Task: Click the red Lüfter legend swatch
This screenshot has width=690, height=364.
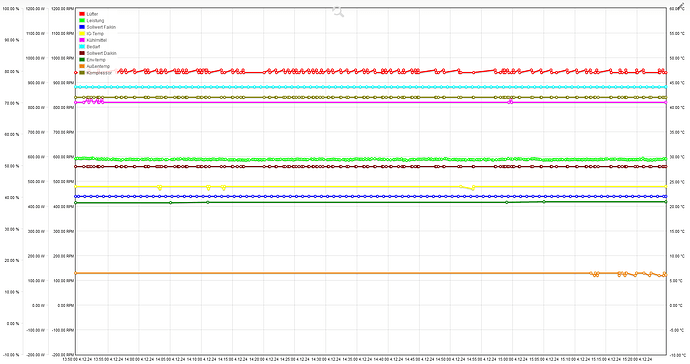Action: coord(82,14)
